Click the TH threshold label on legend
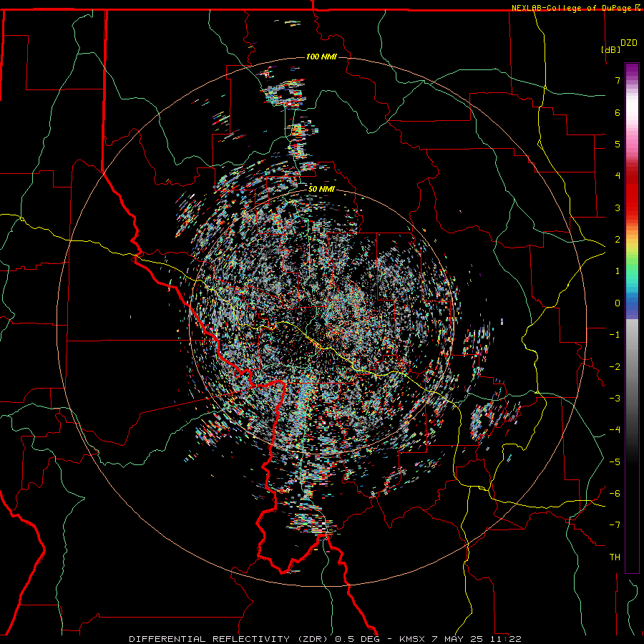The image size is (644, 644). (x=615, y=557)
